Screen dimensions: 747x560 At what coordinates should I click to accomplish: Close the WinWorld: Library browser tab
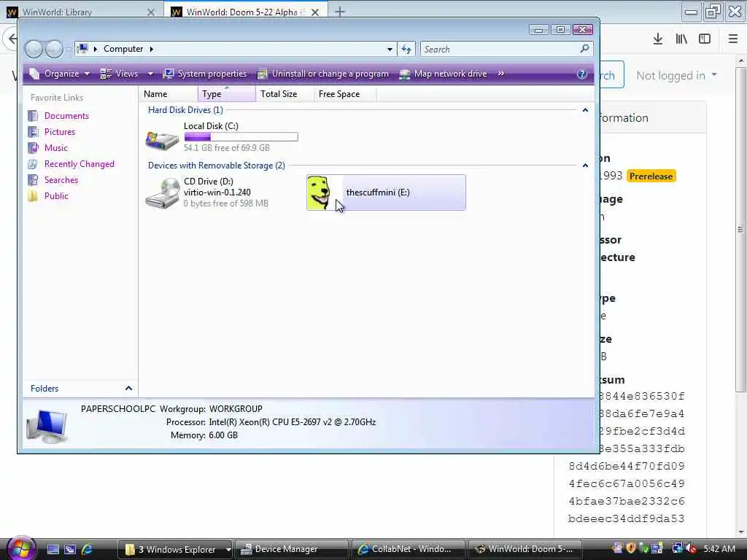tap(151, 12)
